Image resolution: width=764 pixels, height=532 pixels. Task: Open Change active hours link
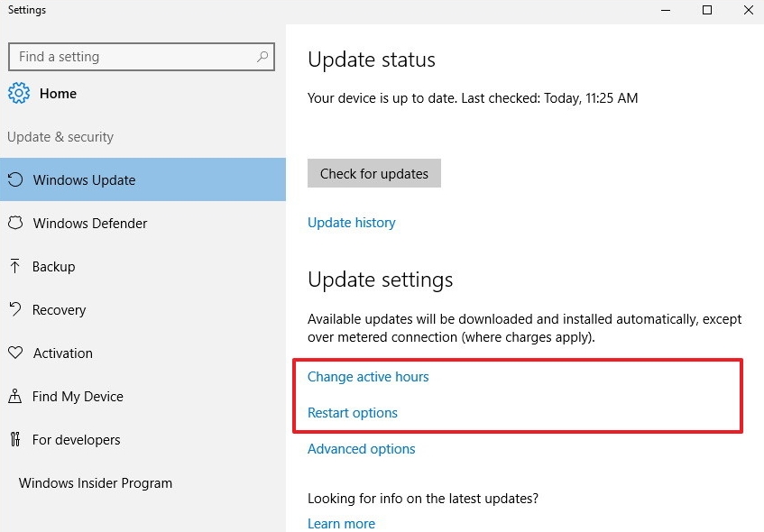tap(368, 376)
